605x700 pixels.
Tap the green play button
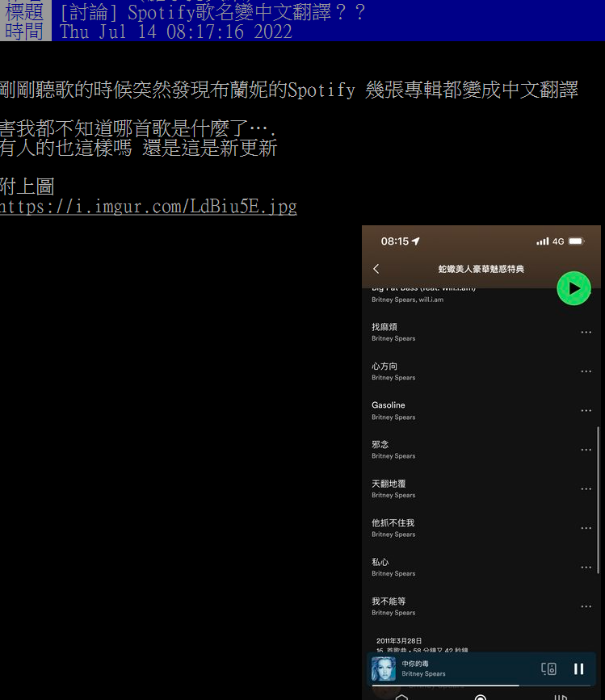(573, 288)
